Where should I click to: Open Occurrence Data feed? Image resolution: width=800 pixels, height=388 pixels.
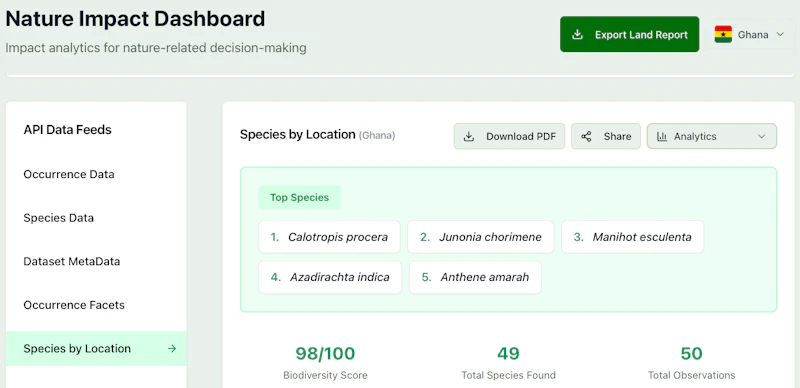coord(69,175)
